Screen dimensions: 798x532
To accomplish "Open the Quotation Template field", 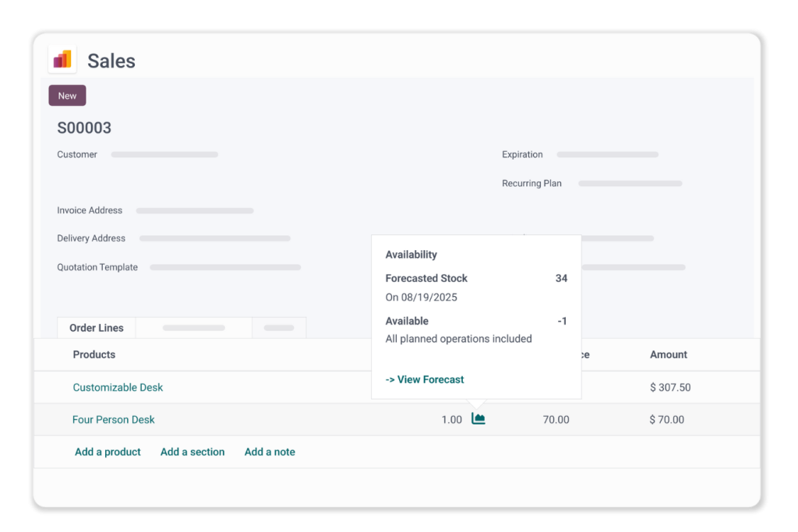I will 225,267.
